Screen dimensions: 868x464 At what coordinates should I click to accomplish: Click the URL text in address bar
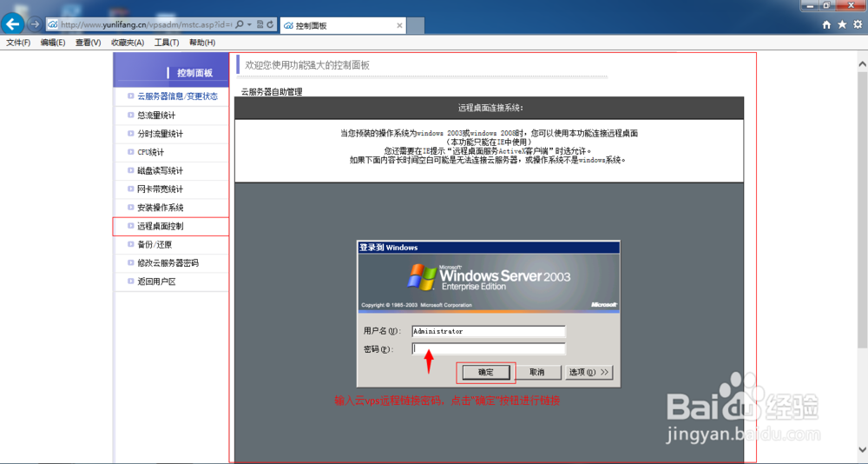[146, 24]
